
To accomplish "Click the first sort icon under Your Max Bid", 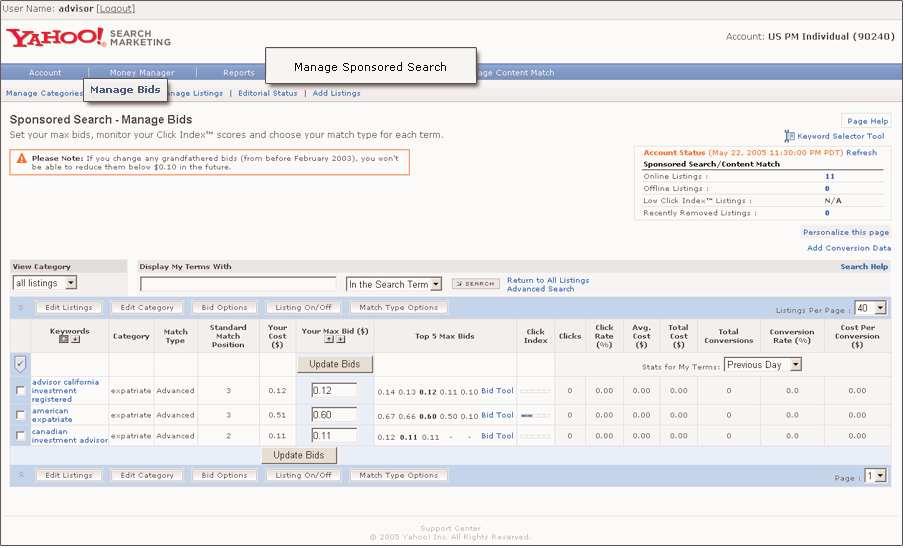I will pos(328,340).
